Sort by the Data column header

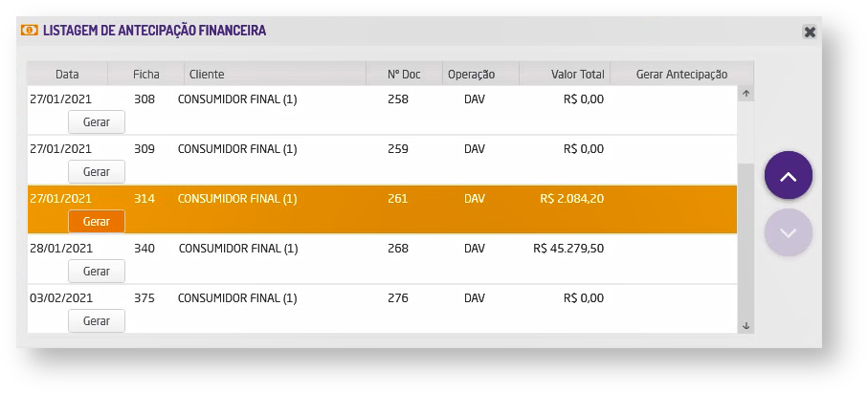pos(67,75)
